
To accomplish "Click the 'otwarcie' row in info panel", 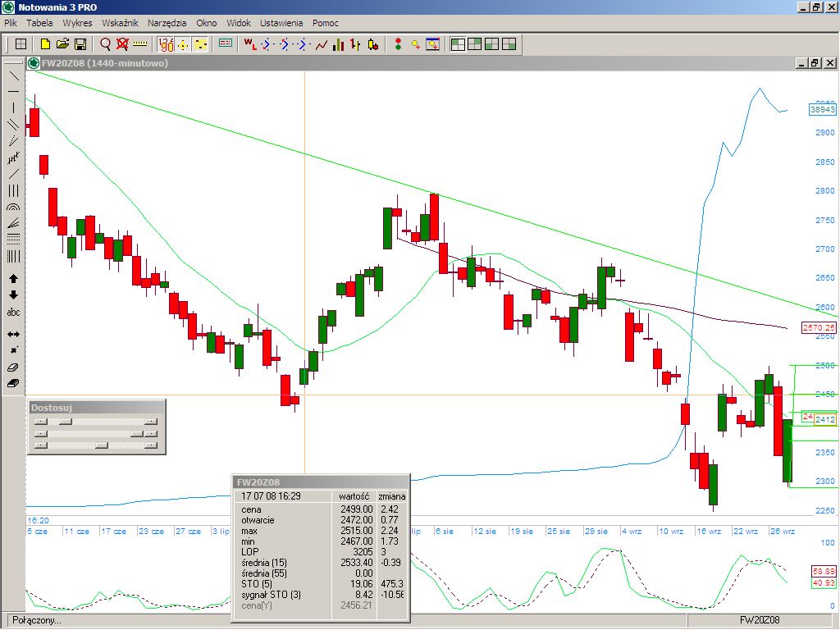I will pos(321,519).
